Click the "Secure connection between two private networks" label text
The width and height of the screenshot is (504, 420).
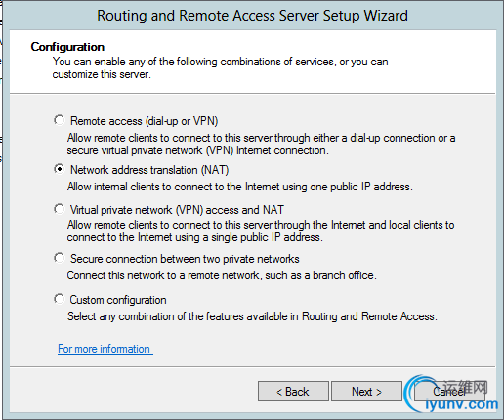coord(185,259)
